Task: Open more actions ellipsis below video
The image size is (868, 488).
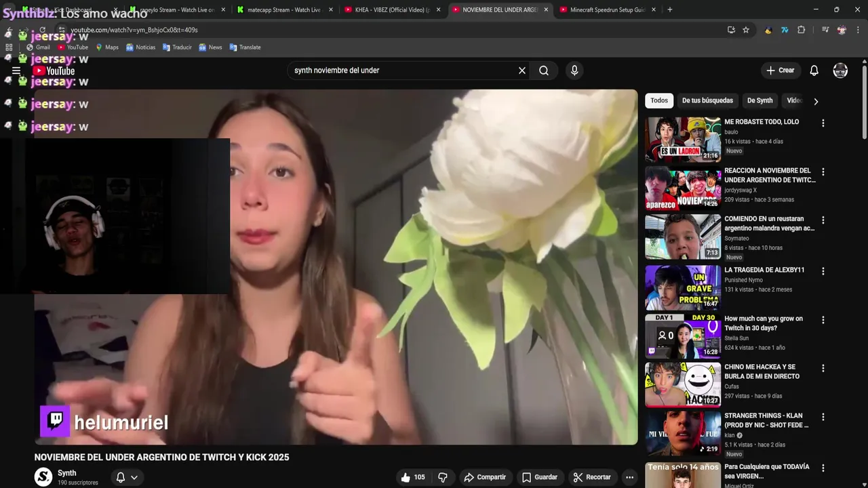Action: click(x=629, y=477)
